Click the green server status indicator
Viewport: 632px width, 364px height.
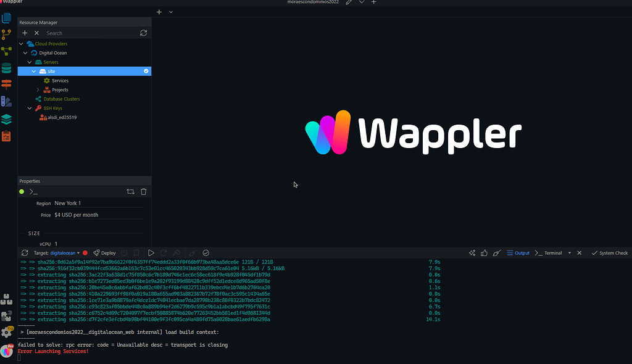pos(22,192)
